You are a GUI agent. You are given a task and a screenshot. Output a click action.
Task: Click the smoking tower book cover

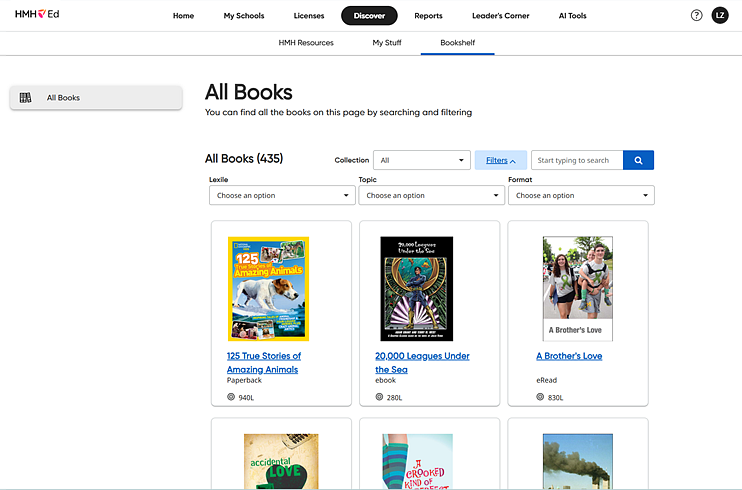click(x=578, y=462)
